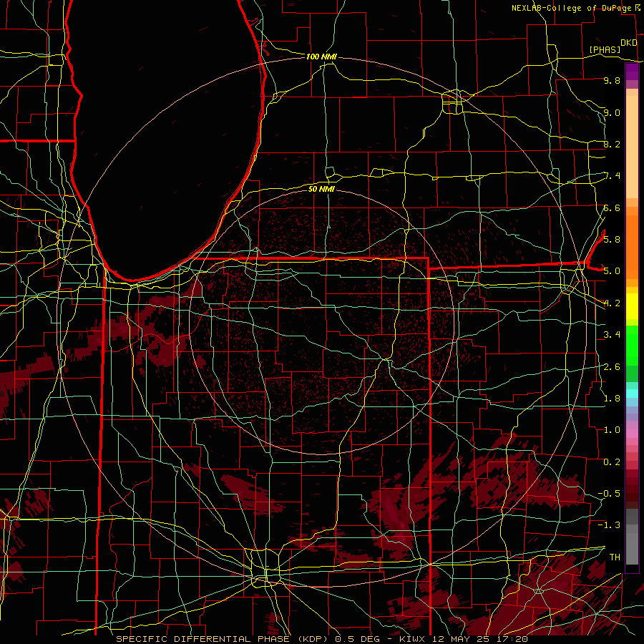This screenshot has height=644, width=644.
Task: Click the 1.8 scale value
Action: coord(612,398)
